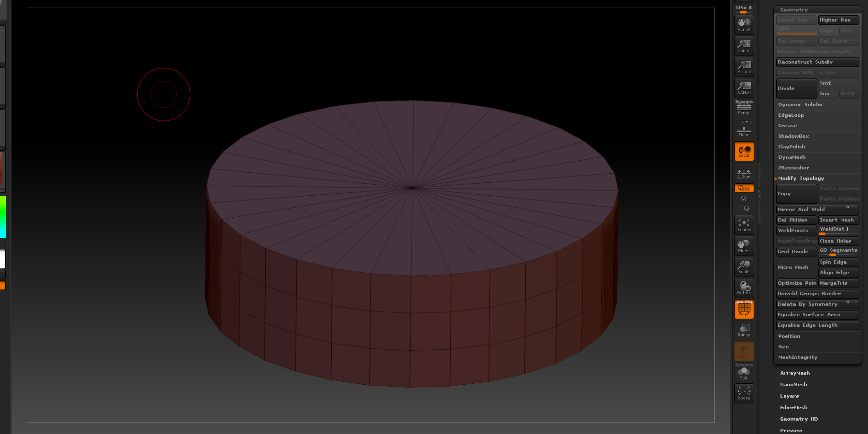The image size is (868, 434).
Task: Select the Scroll navigation icon
Action: [744, 25]
